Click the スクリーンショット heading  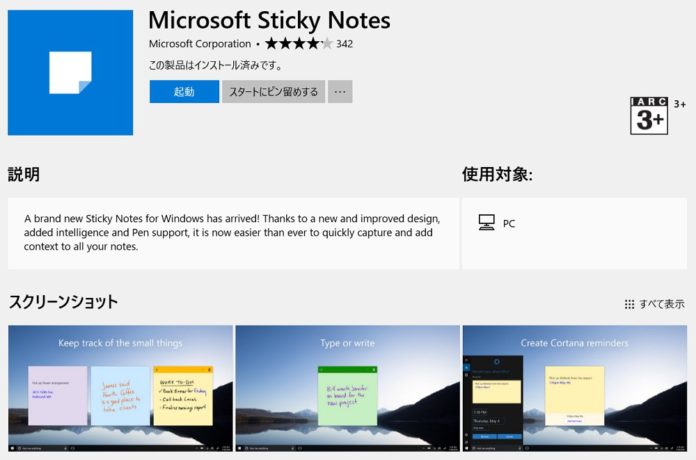(x=63, y=302)
